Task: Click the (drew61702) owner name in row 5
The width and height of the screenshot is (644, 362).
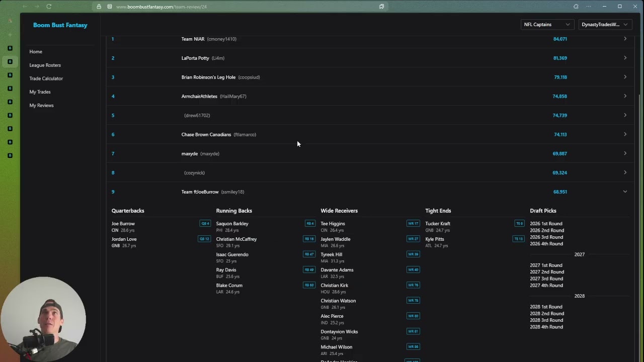Action: [197, 115]
